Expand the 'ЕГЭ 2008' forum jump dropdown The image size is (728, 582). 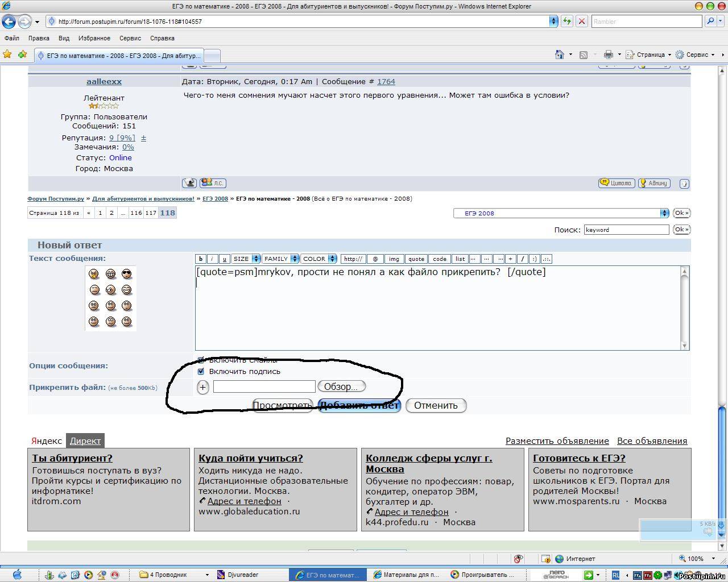point(561,213)
